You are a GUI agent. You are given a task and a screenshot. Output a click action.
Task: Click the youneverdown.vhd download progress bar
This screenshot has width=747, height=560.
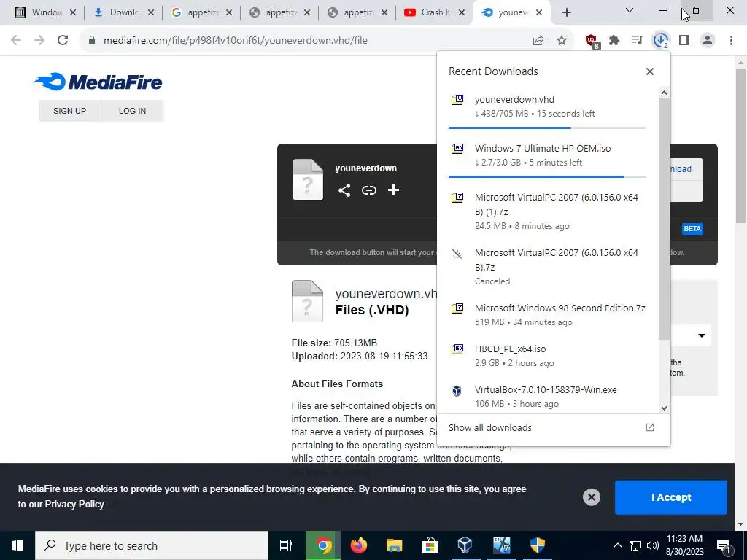coord(547,128)
